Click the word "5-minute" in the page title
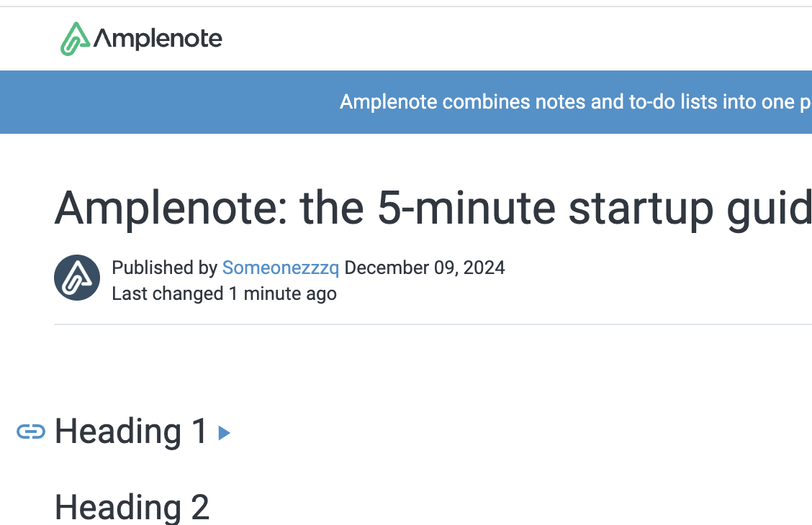Viewport: 812px width, 525px height. [466, 209]
